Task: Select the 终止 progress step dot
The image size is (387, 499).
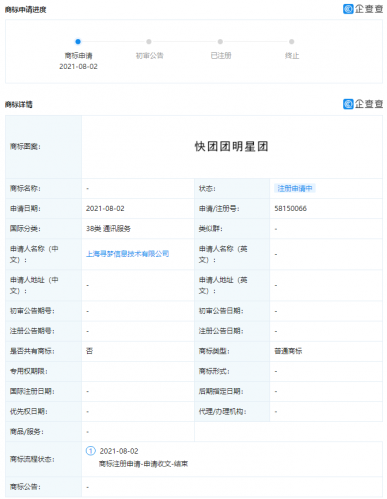Action: pyautogui.click(x=292, y=42)
